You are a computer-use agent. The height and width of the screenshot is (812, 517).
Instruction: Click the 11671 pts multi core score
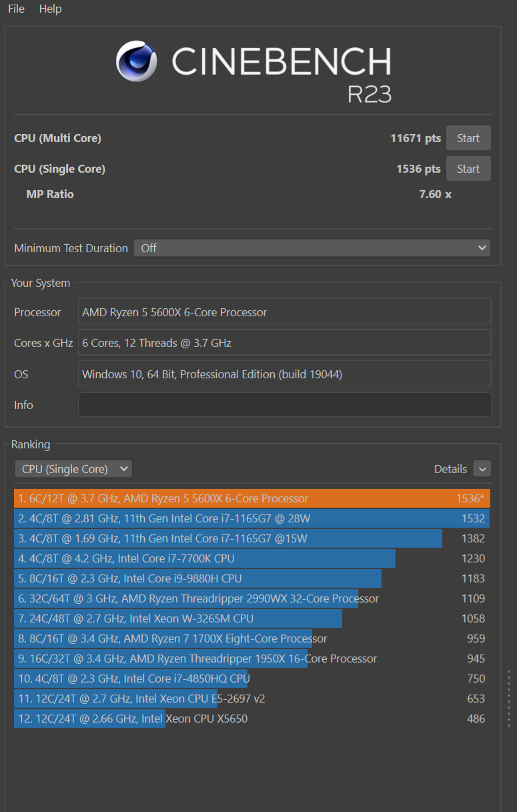tap(416, 138)
